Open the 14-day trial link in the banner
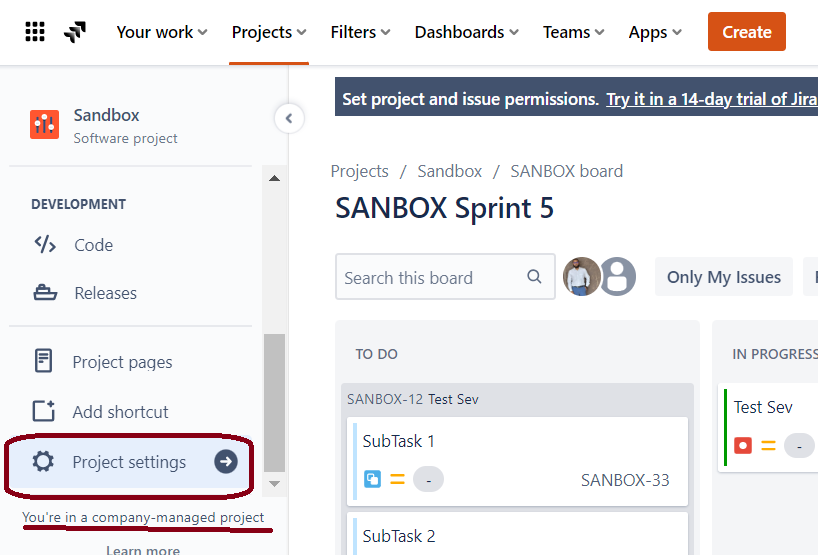 point(712,99)
